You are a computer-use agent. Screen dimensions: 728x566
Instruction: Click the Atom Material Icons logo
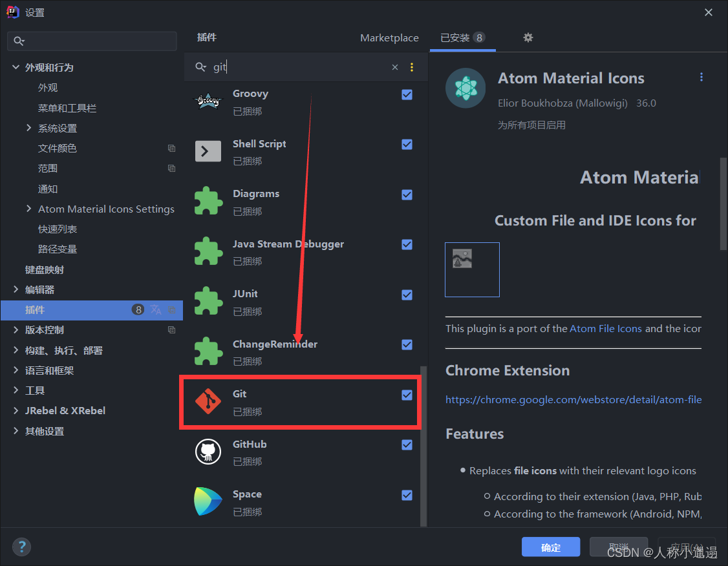pyautogui.click(x=466, y=88)
